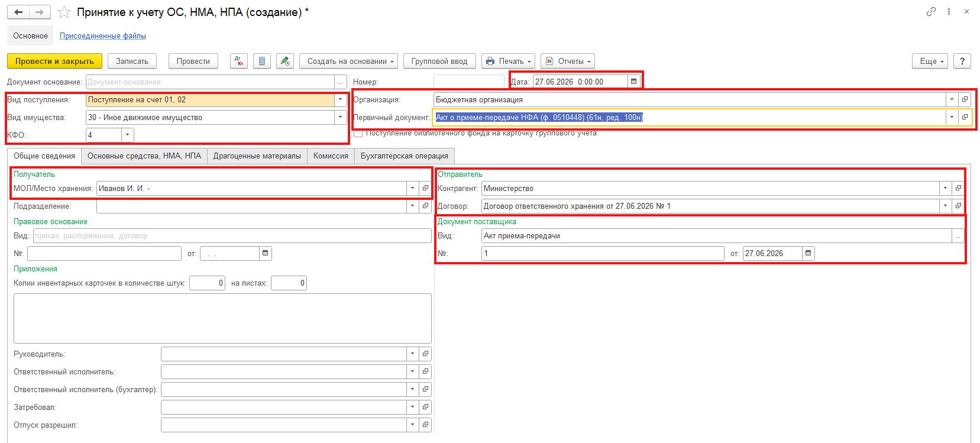This screenshot has width=980, height=443.
Task: Switch to Драгоценные материалы tab
Action: tap(257, 156)
